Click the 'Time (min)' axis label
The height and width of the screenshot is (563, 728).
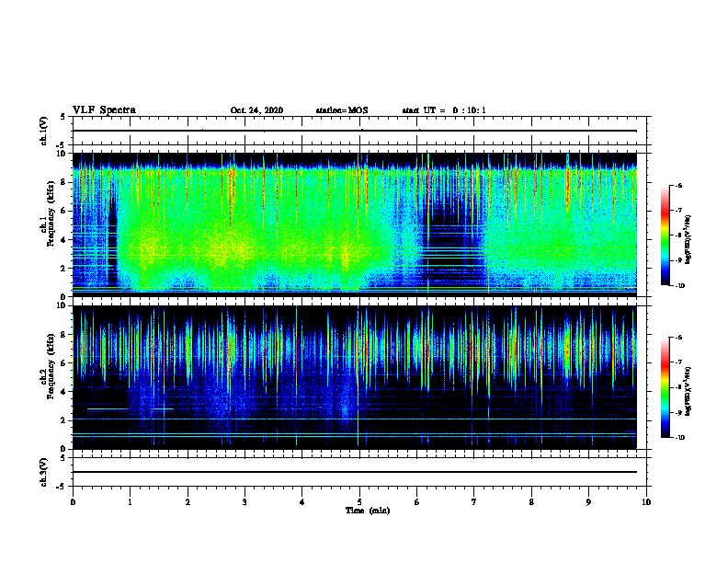point(368,511)
